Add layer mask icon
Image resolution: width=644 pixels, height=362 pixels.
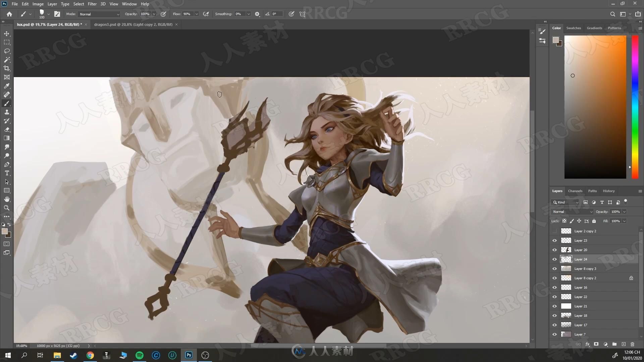click(x=596, y=344)
